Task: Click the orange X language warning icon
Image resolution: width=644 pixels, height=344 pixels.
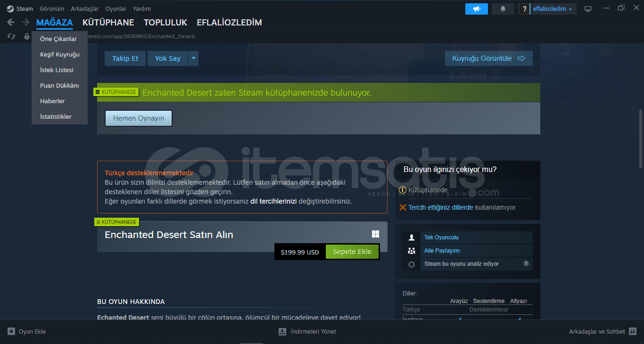Action: pos(403,207)
